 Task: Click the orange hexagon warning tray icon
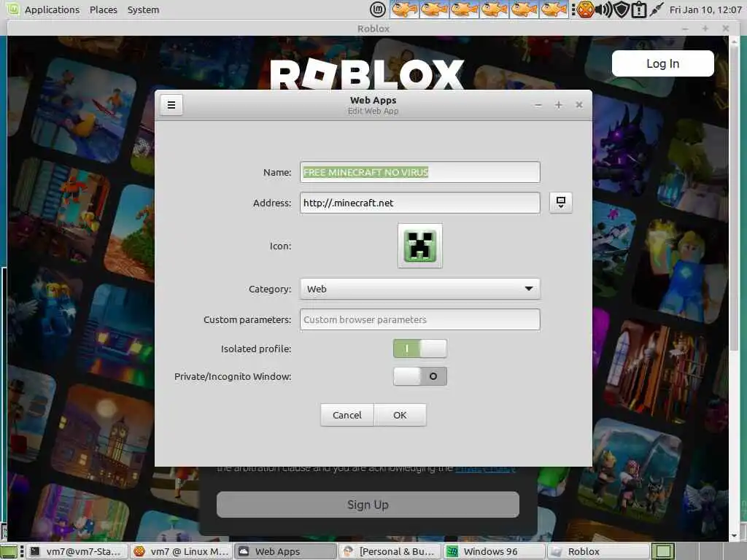click(584, 9)
